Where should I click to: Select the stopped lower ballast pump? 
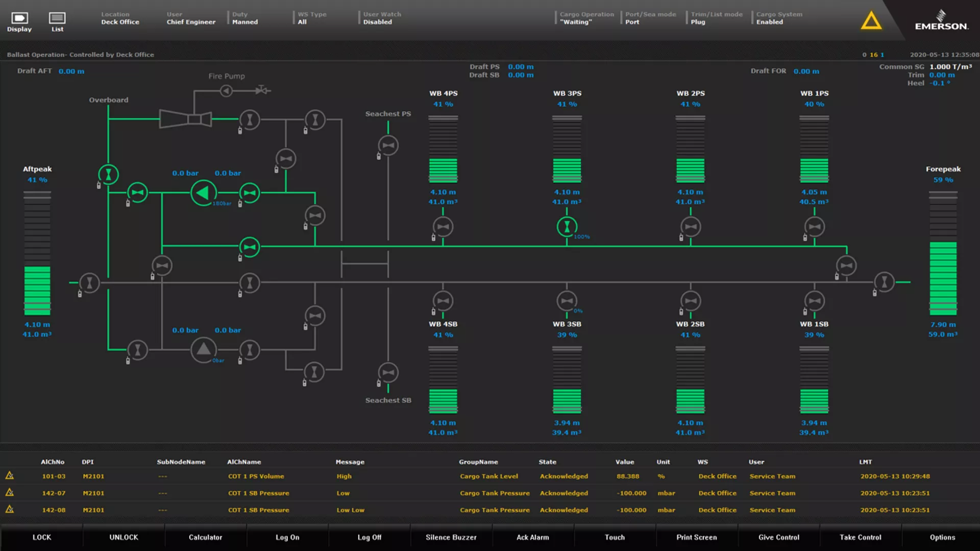203,350
